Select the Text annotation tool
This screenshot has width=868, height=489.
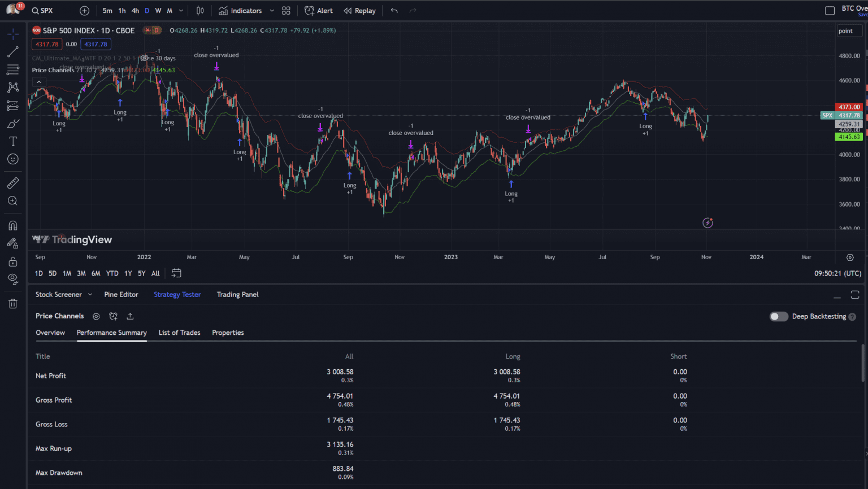pos(12,141)
